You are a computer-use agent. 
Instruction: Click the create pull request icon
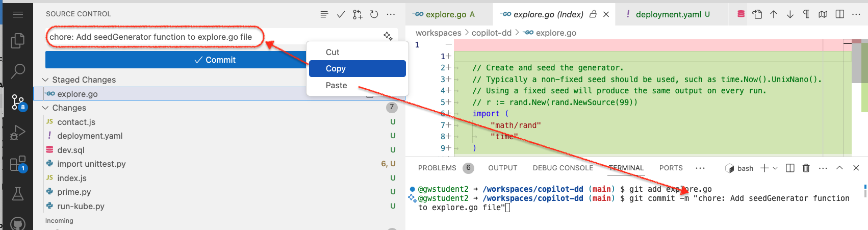pos(358,14)
